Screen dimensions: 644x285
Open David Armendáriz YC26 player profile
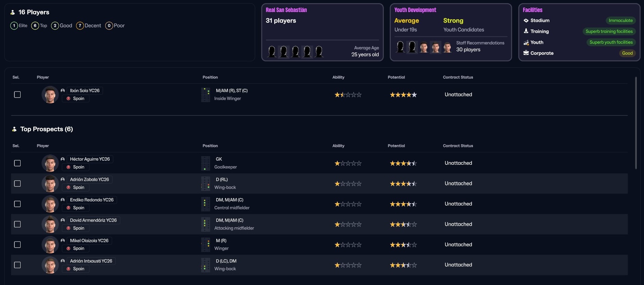(93, 220)
